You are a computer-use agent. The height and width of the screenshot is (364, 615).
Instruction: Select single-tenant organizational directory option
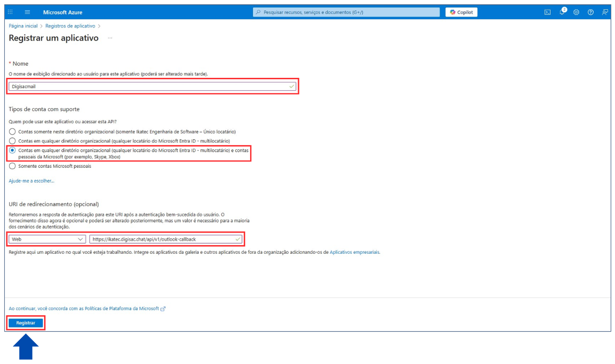(12, 131)
